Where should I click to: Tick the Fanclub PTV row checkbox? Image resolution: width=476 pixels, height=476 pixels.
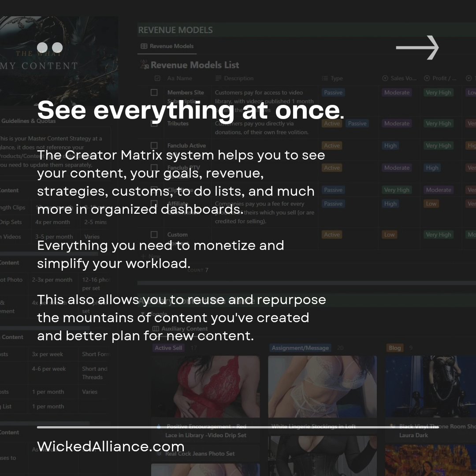click(x=154, y=167)
